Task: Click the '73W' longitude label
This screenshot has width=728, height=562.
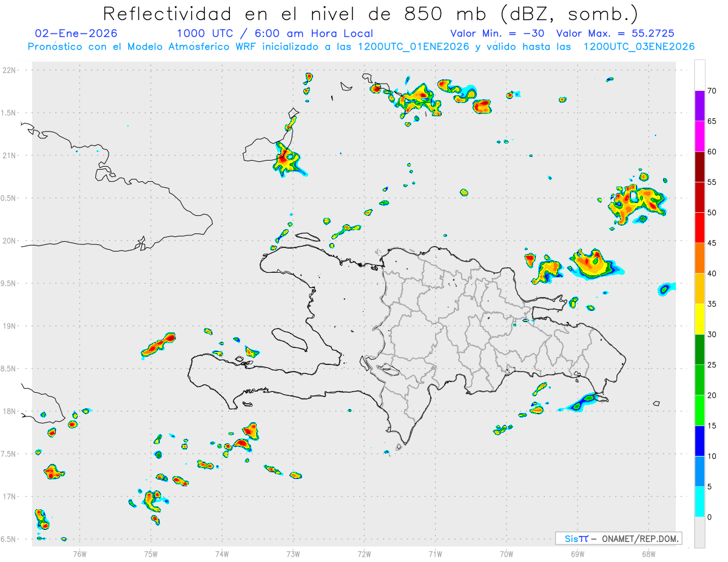Action: (293, 554)
